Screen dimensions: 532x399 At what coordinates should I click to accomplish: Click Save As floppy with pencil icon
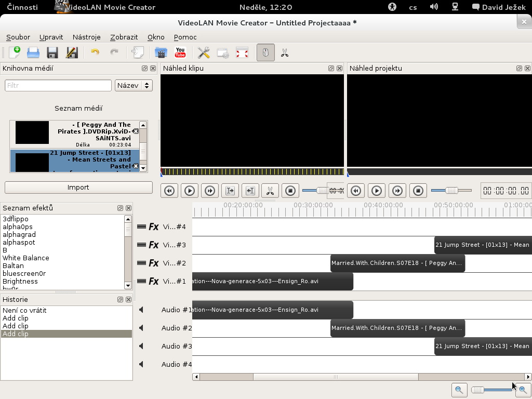[x=72, y=52]
